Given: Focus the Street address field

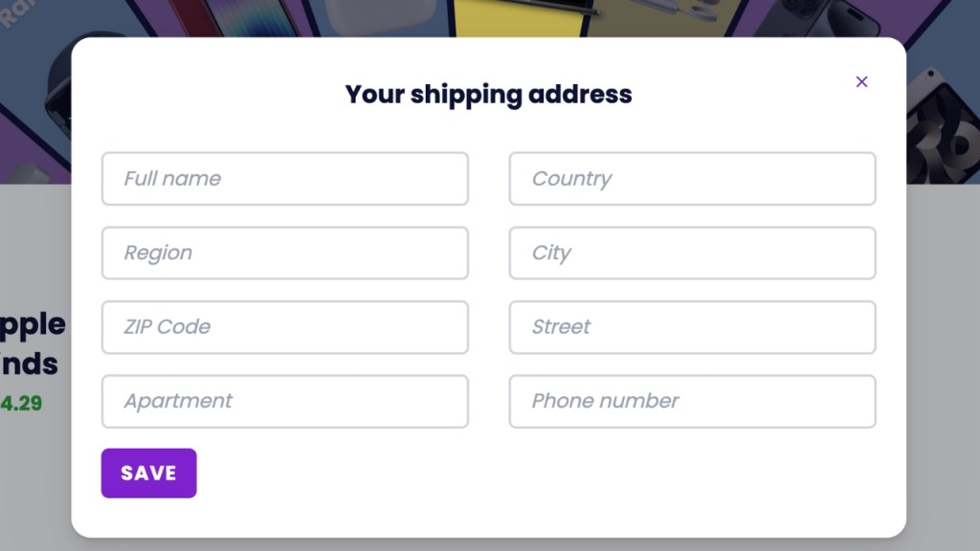Looking at the screenshot, I should pos(692,327).
